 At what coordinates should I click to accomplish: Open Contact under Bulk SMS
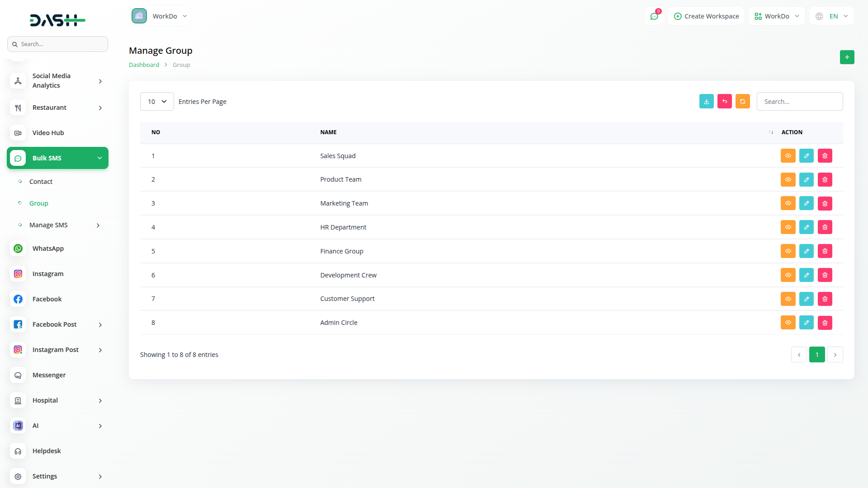(41, 182)
